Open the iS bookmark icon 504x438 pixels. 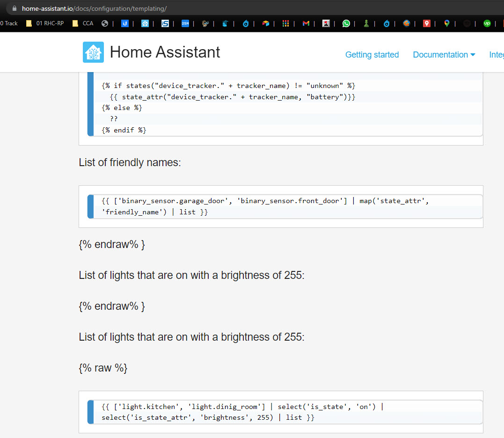coord(165,23)
